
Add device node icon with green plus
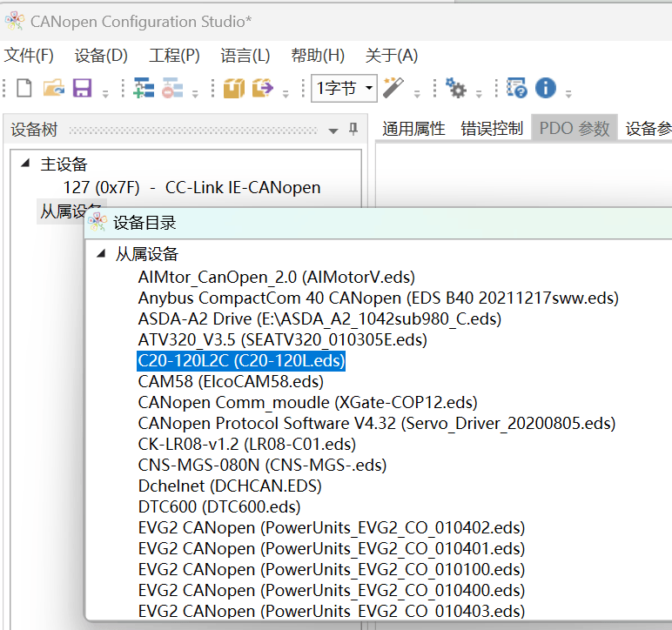(144, 88)
